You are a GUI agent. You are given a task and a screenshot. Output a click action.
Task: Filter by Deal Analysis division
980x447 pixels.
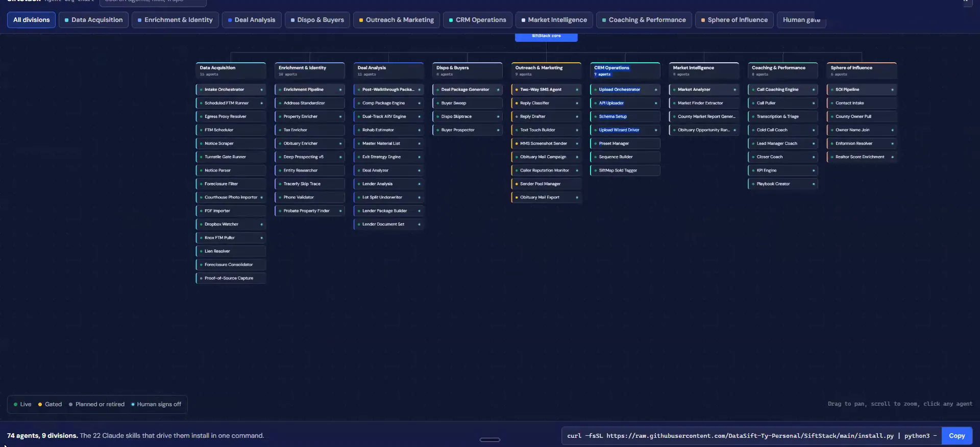click(x=251, y=20)
